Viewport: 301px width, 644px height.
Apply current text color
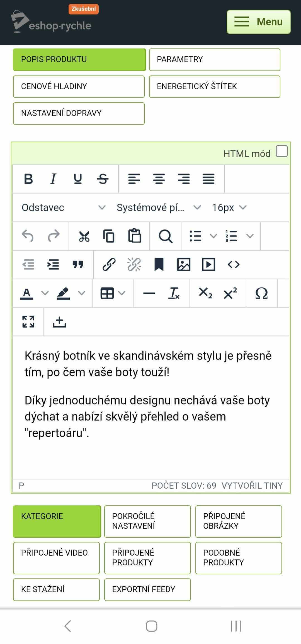[x=27, y=293]
